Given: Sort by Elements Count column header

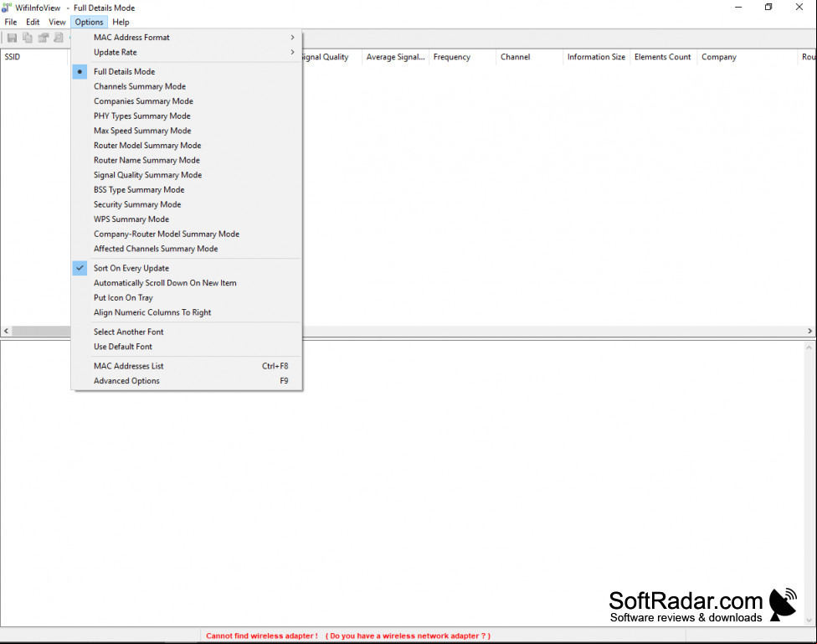Looking at the screenshot, I should click(x=663, y=57).
